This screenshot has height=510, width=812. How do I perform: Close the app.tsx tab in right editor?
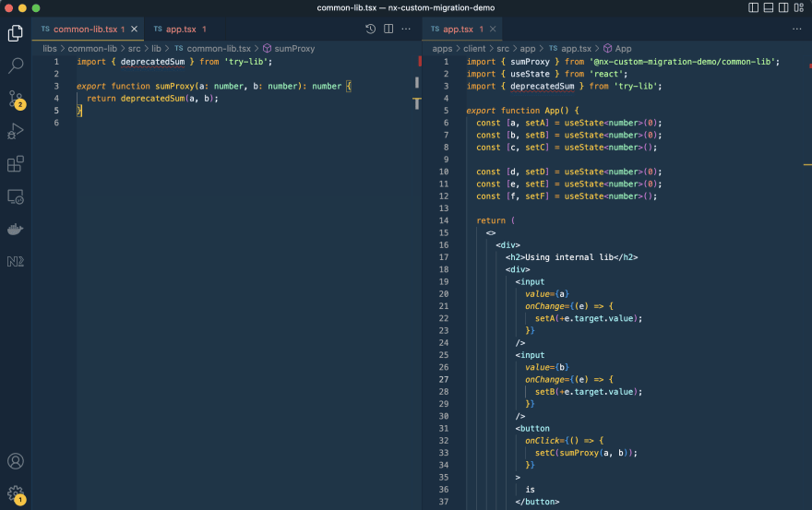click(494, 30)
